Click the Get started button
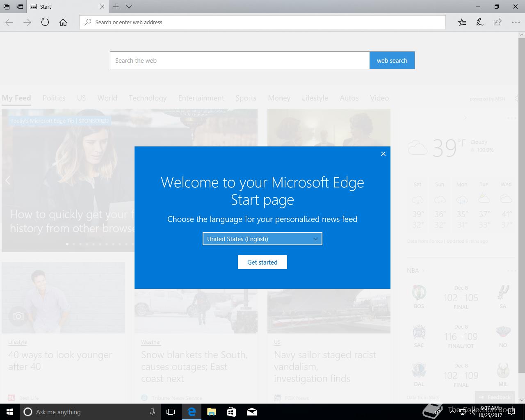 262,262
